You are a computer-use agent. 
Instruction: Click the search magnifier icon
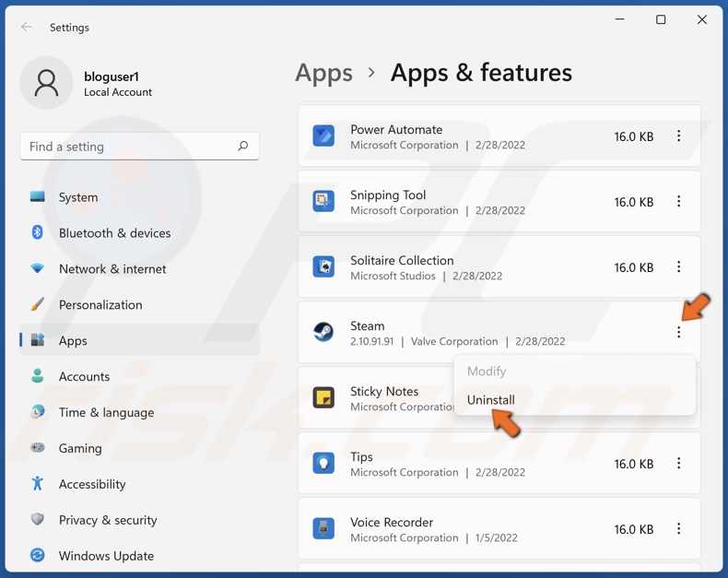[x=243, y=147]
